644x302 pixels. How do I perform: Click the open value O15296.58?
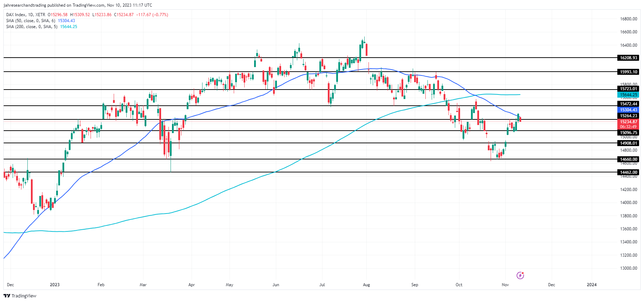pyautogui.click(x=58, y=15)
